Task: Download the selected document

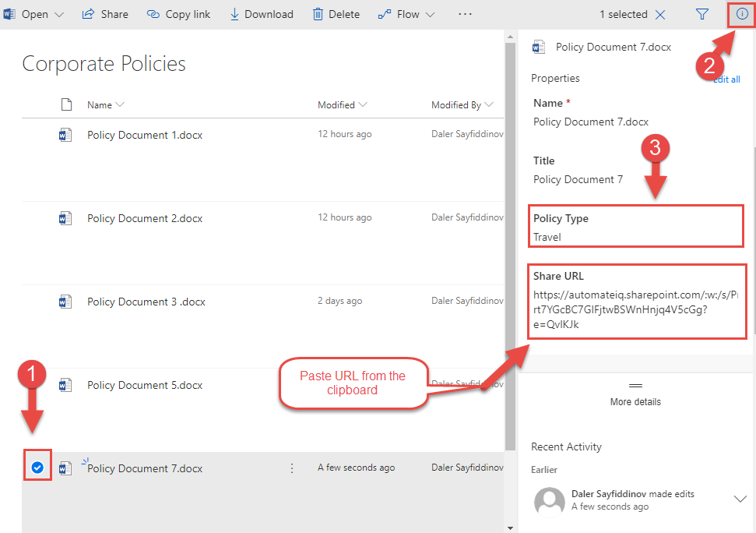Action: pos(262,15)
